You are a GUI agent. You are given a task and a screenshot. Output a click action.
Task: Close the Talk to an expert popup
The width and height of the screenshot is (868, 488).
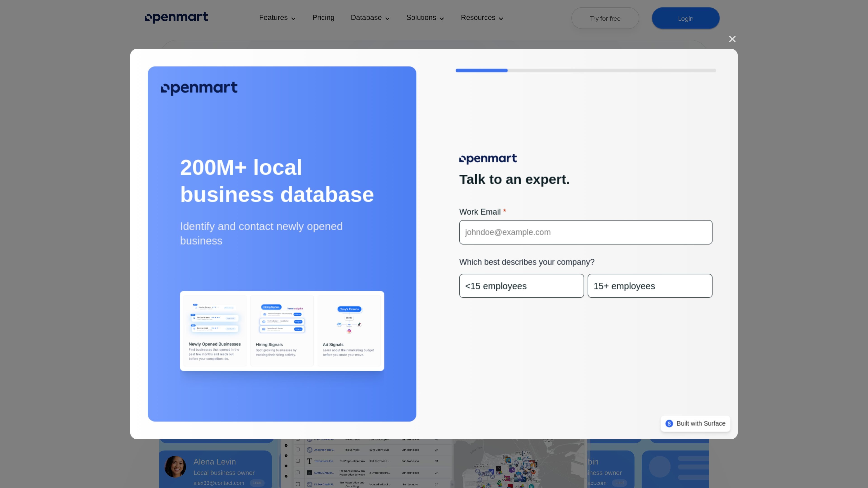(x=732, y=39)
